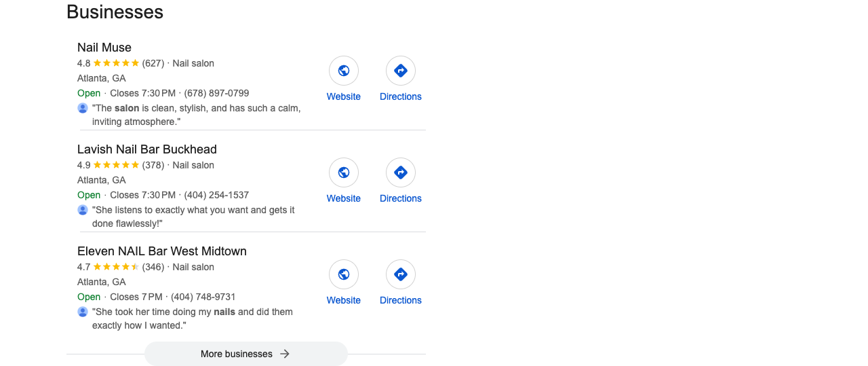
Task: Open Lavish Nail Bar Buckhead website icon
Action: pos(344,172)
